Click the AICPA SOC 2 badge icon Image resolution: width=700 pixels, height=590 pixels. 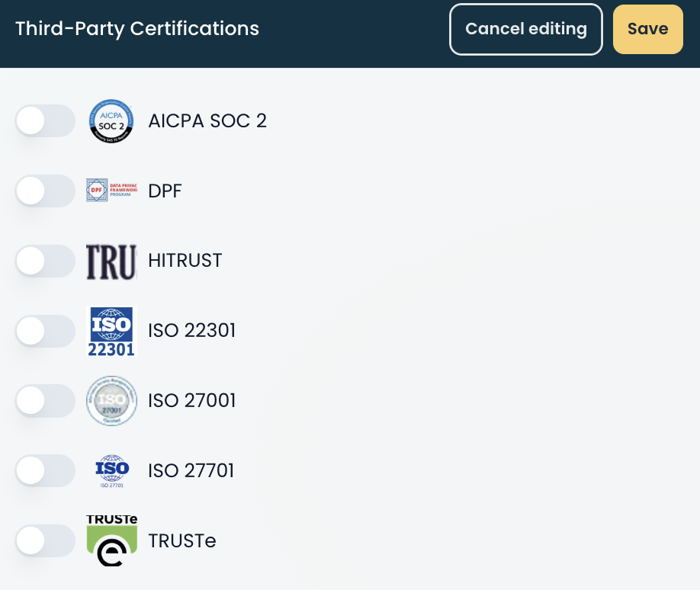pyautogui.click(x=111, y=120)
